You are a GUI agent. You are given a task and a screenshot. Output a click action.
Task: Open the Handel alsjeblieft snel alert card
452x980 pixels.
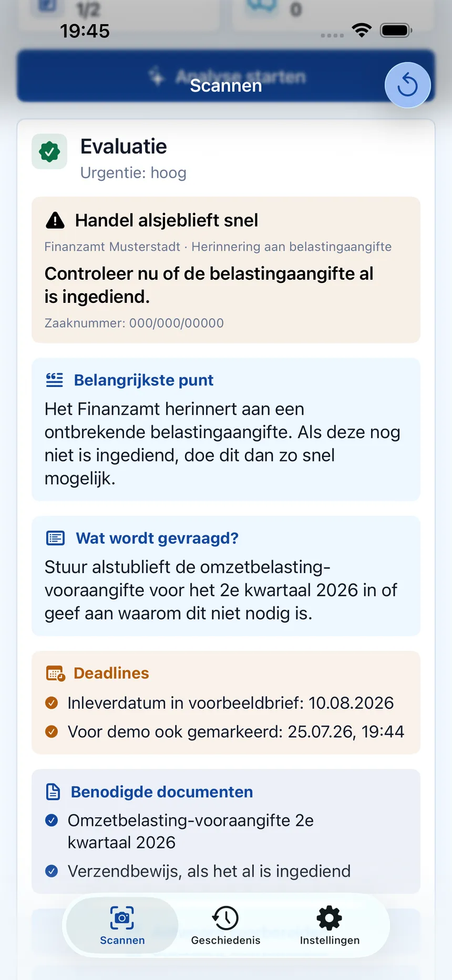[x=226, y=270]
